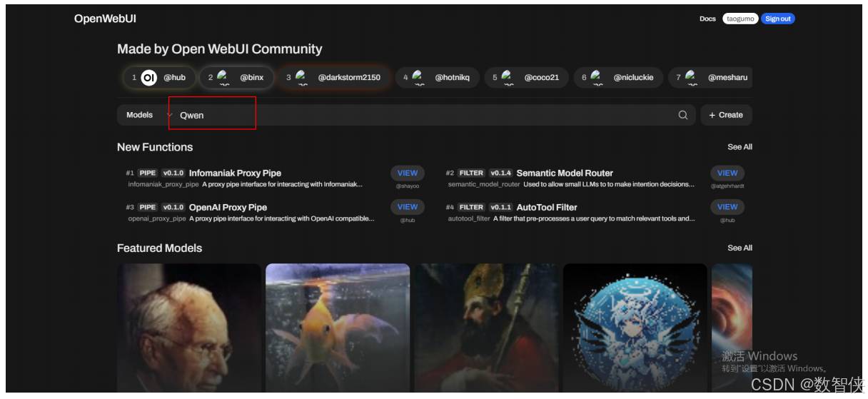Screen dimensions: 868x399
Task: Click the New Functions heading
Action: pos(155,147)
